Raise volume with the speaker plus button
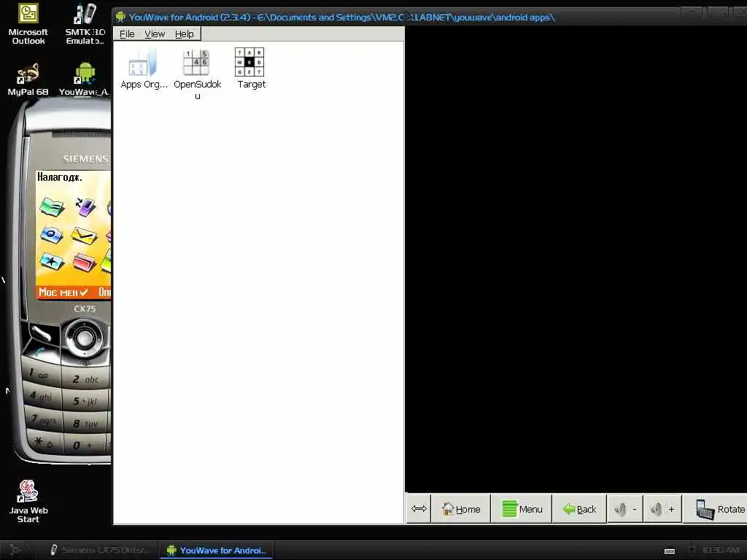The width and height of the screenshot is (747, 560). (662, 509)
